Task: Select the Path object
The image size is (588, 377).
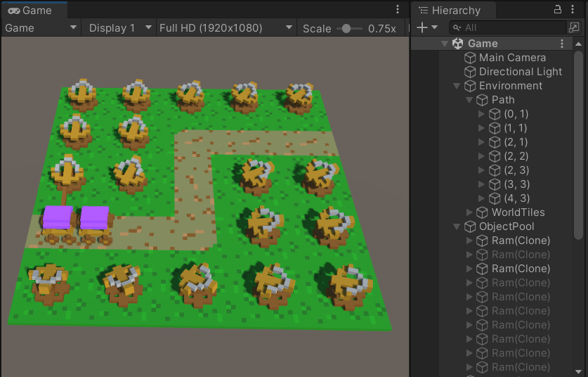Action: pos(503,100)
